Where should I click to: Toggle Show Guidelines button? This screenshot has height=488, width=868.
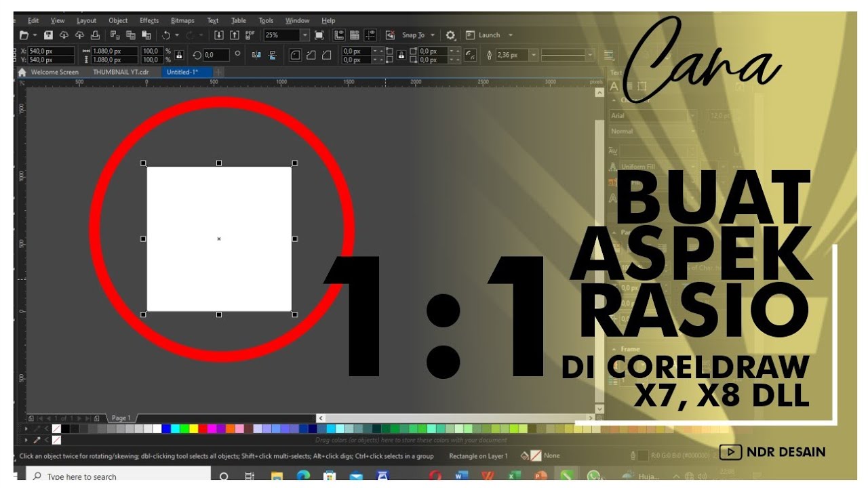pos(370,35)
